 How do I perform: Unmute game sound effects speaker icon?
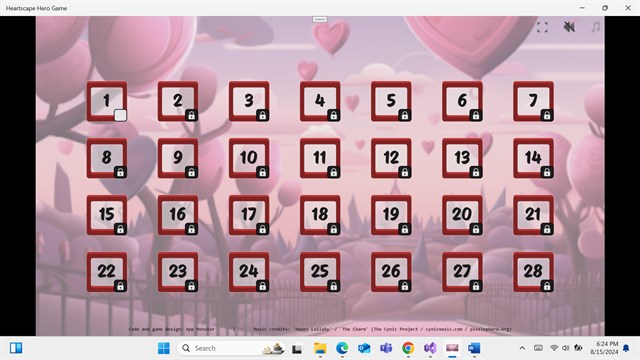[569, 27]
